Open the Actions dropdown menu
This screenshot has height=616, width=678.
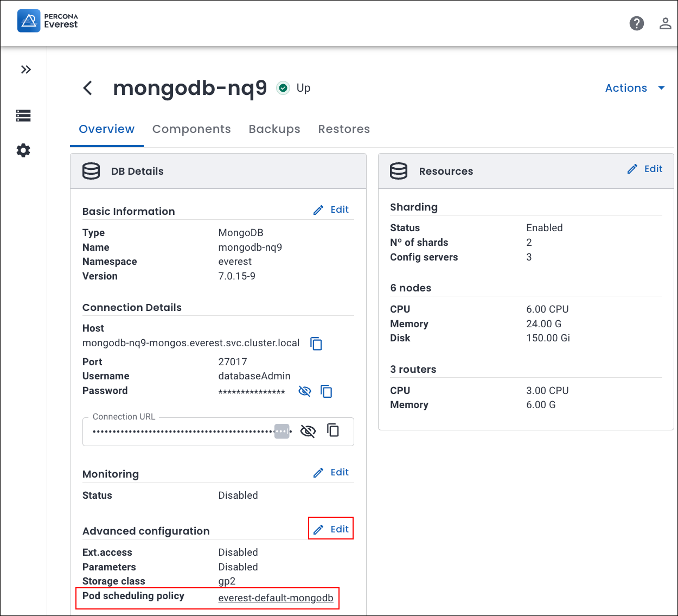(x=634, y=88)
